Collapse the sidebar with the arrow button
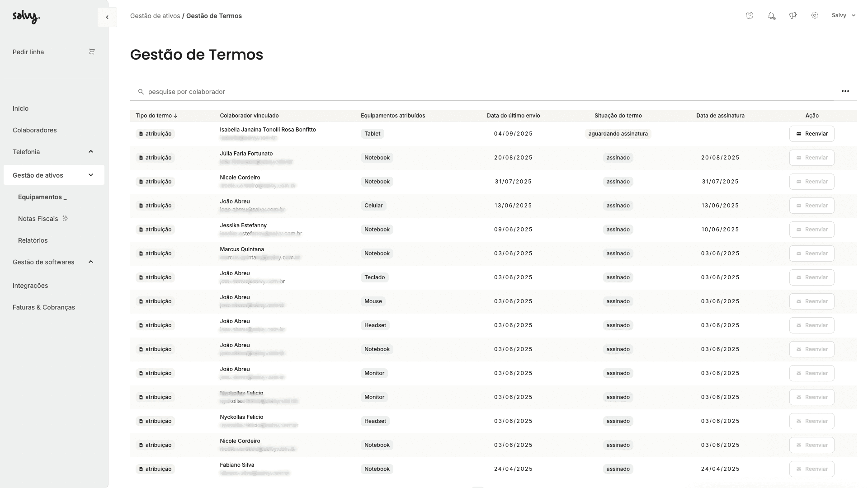The image size is (868, 488). pos(107,17)
